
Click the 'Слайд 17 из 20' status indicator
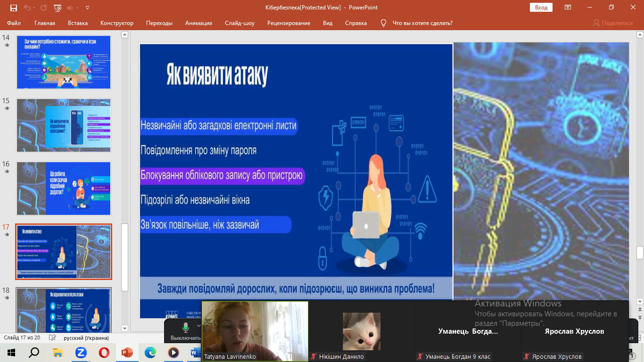(22, 338)
